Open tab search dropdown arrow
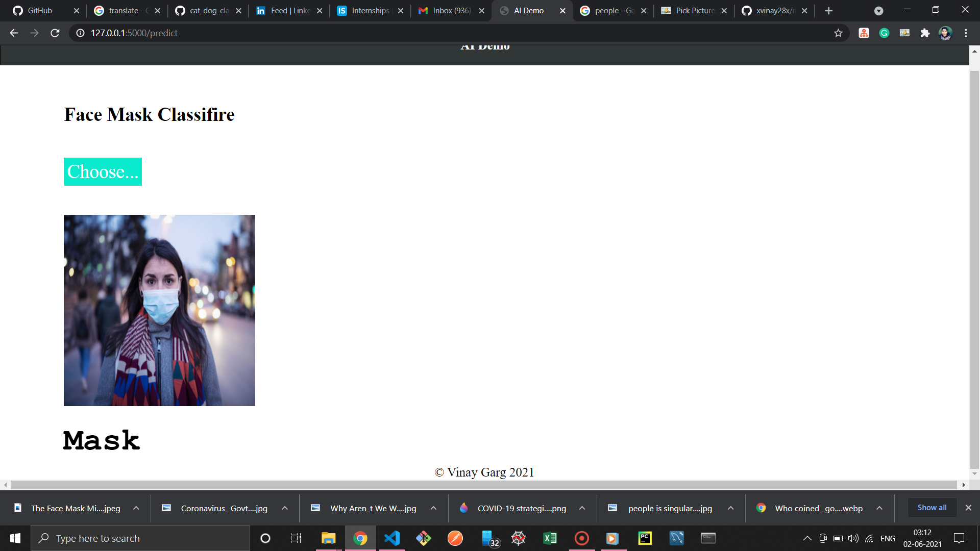 click(878, 11)
